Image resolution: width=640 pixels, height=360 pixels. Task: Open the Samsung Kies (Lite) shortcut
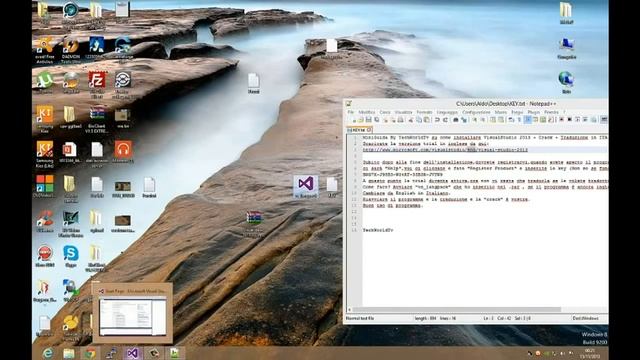point(45,154)
